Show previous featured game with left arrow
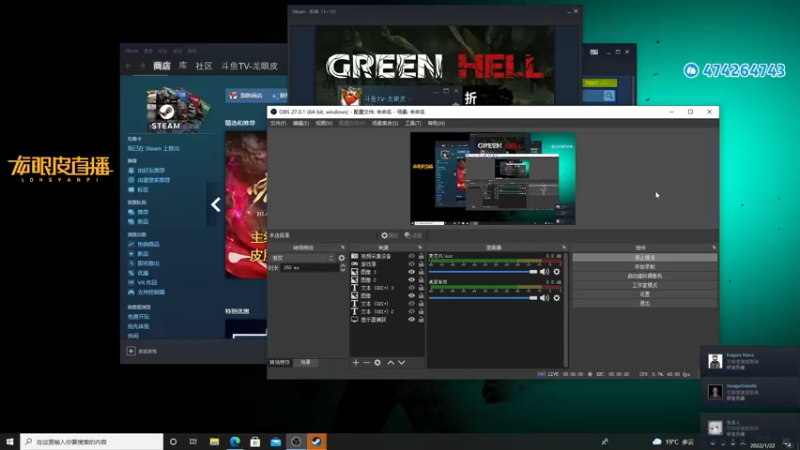800x450 pixels. (x=216, y=205)
